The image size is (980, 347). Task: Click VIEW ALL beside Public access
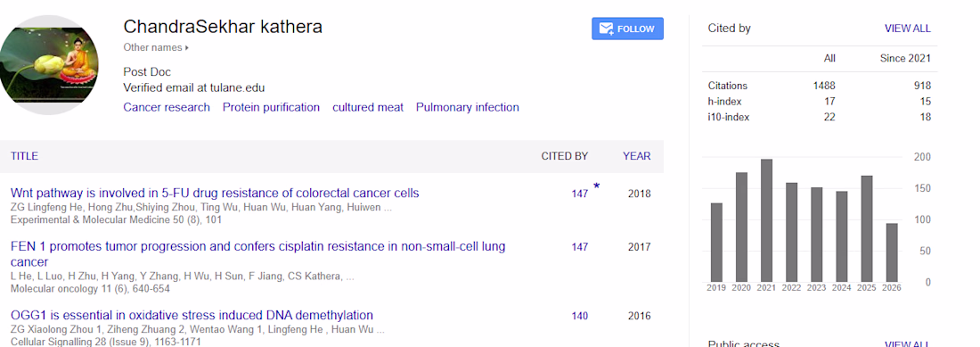[x=908, y=343]
